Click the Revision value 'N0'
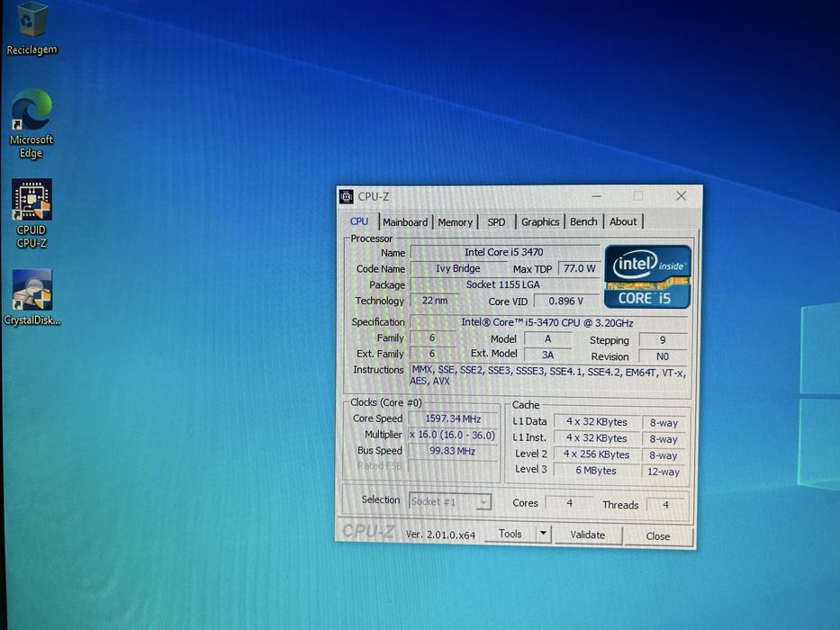This screenshot has width=840, height=630. (663, 356)
